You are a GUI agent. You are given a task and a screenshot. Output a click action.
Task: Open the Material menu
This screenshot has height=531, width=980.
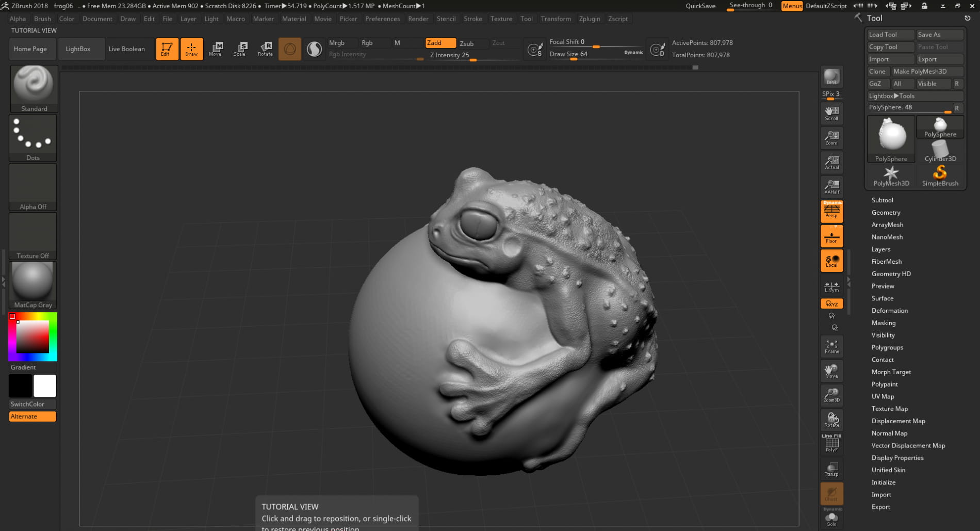click(x=294, y=19)
